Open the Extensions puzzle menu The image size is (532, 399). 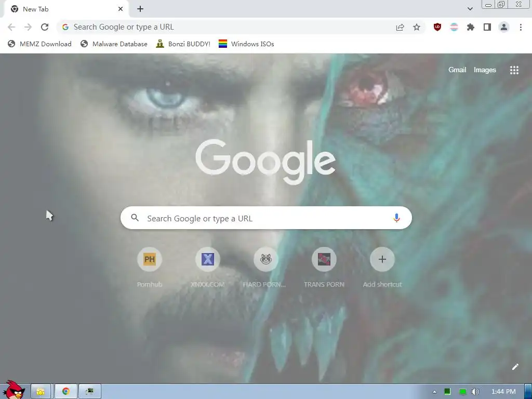coord(471,27)
